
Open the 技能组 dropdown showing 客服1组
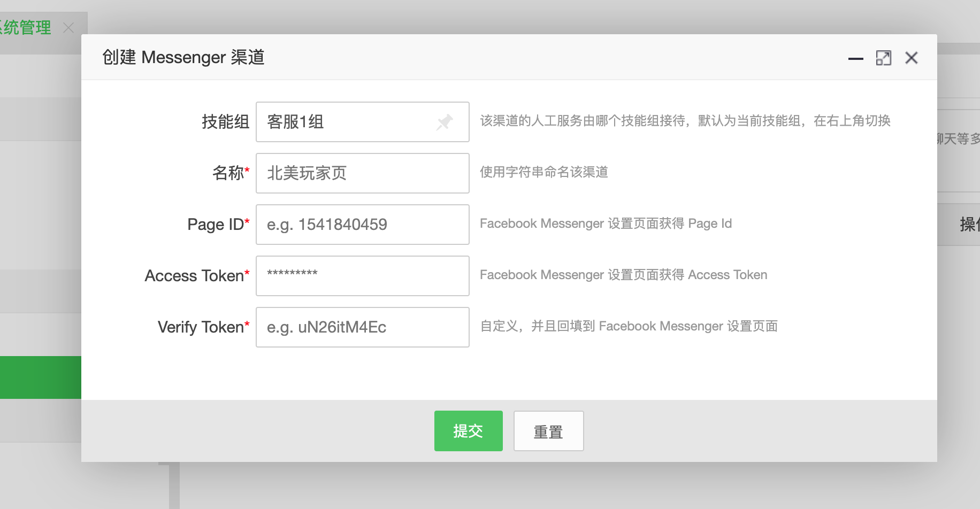click(x=363, y=122)
